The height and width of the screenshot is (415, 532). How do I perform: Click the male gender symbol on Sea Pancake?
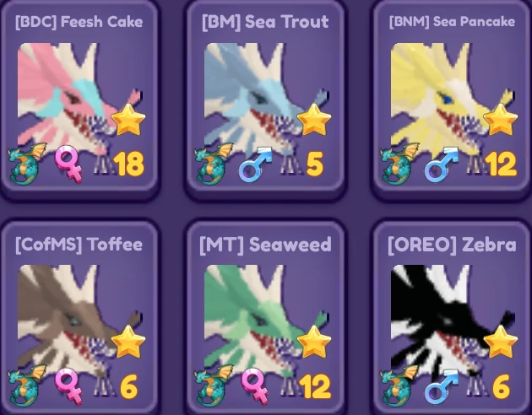pyautogui.click(x=442, y=164)
